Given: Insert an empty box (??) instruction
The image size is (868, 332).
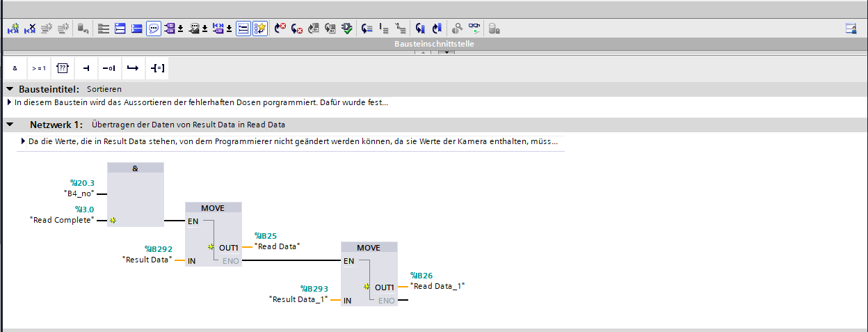Looking at the screenshot, I should pyautogui.click(x=62, y=68).
